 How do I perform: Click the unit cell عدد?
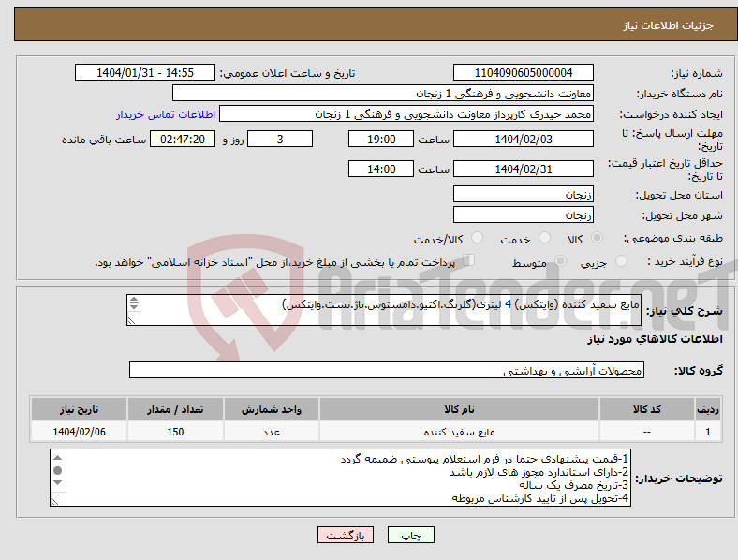(272, 432)
